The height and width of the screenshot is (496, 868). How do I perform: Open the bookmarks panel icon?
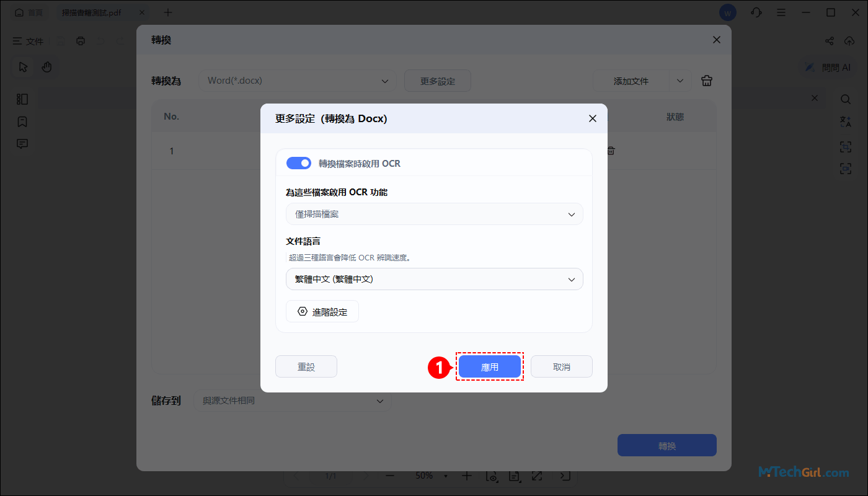coord(22,122)
